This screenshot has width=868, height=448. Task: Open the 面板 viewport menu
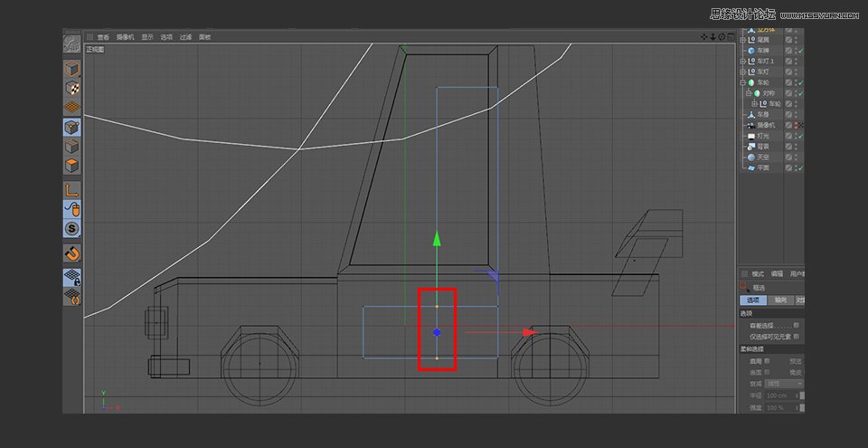pyautogui.click(x=205, y=37)
